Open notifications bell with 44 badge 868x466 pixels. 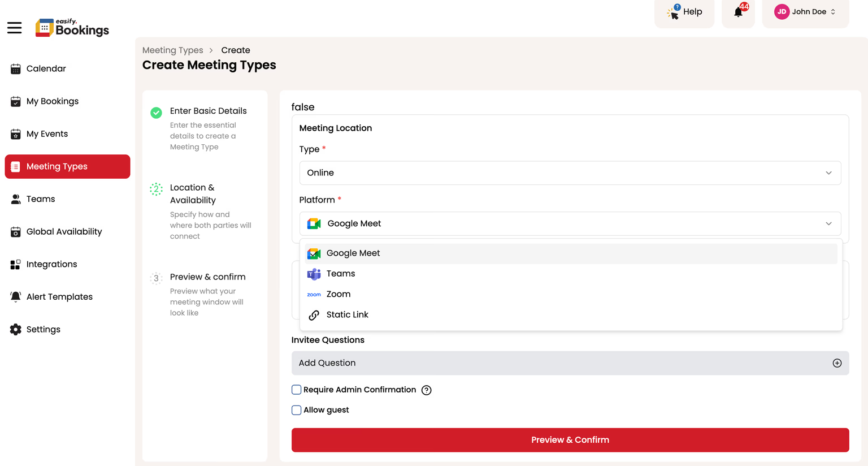click(739, 11)
